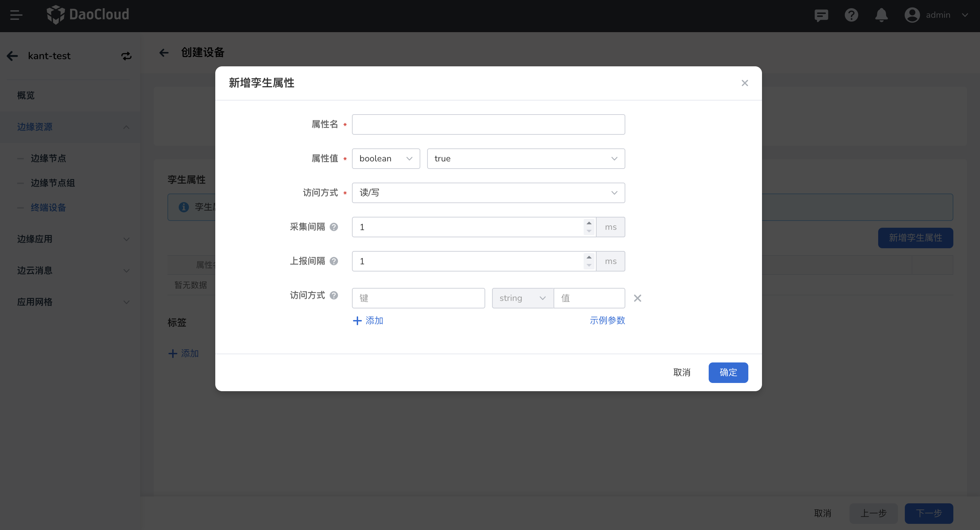Image resolution: width=980 pixels, height=530 pixels.
Task: Click the 采集间隔 number input
Action: tap(467, 227)
